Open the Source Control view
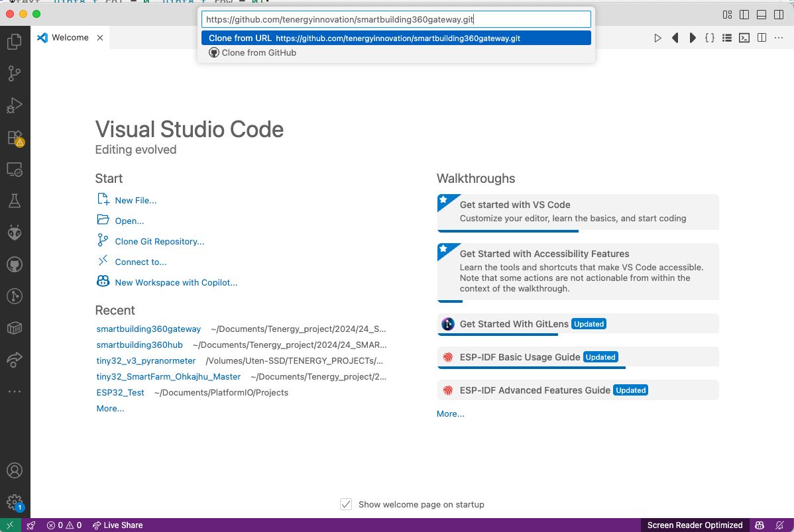The height and width of the screenshot is (532, 794). [15, 74]
